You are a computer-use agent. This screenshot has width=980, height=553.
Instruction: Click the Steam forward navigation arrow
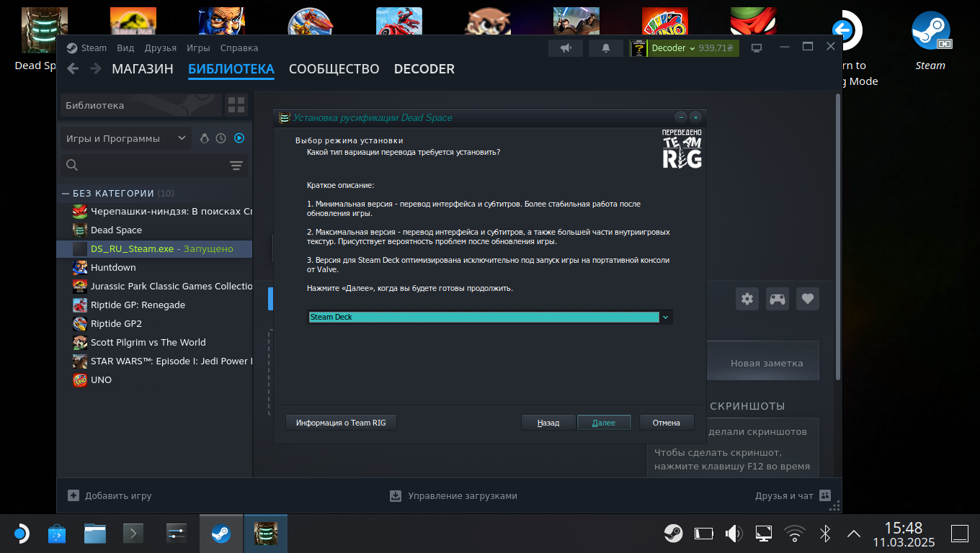tap(96, 68)
